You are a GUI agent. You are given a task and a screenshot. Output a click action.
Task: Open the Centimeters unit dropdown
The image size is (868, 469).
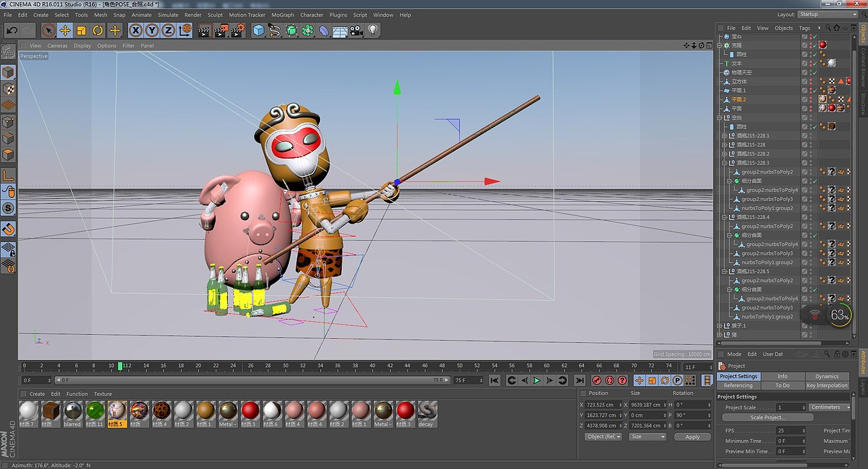(829, 407)
